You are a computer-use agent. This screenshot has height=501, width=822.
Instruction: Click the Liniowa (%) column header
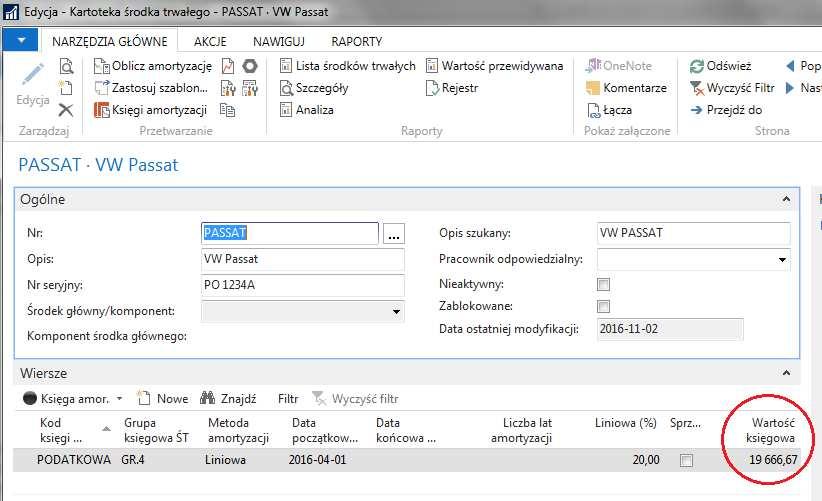point(625,423)
